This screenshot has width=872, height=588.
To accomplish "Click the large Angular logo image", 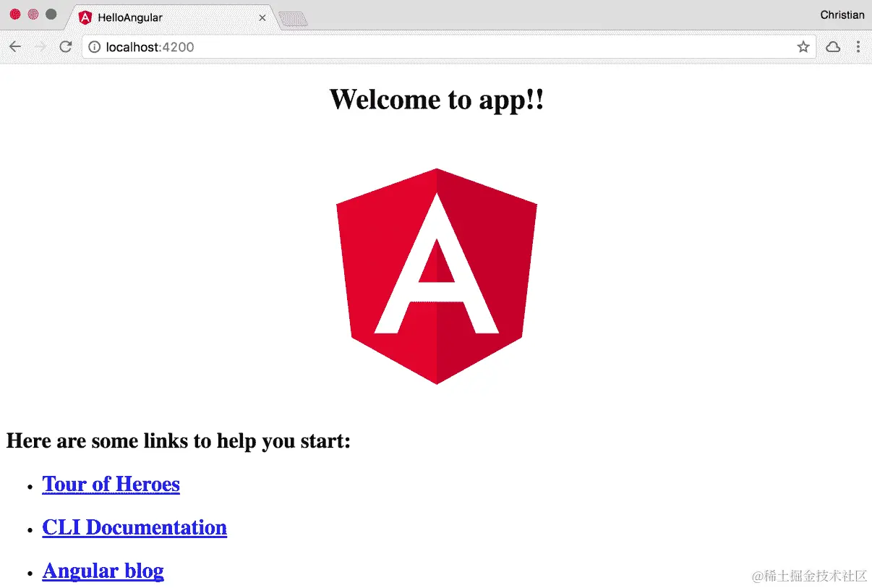I will [437, 276].
